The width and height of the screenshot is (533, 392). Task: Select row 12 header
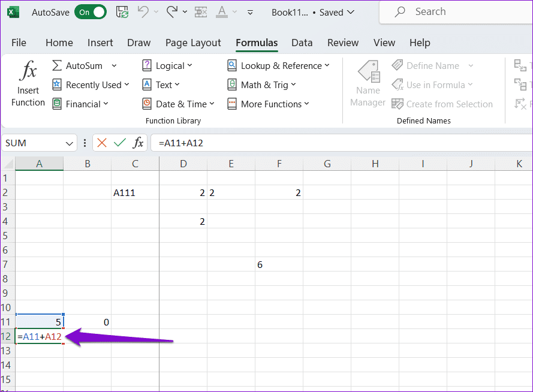click(x=7, y=336)
